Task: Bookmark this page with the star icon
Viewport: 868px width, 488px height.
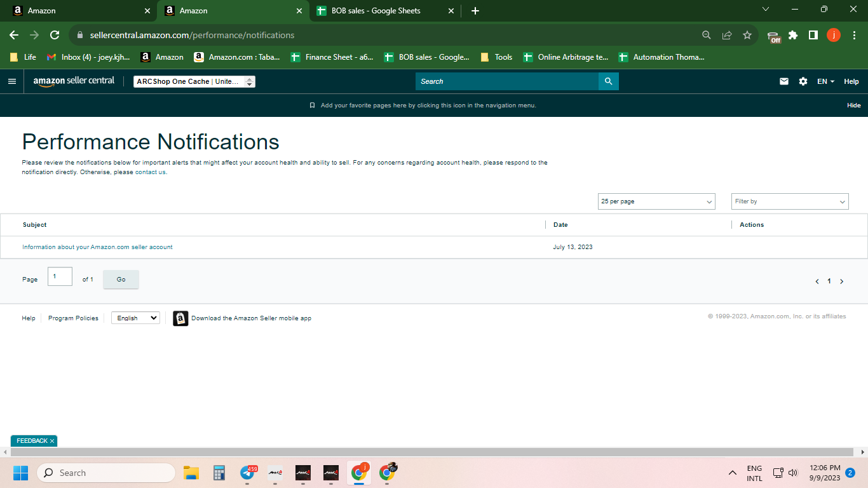Action: (747, 35)
